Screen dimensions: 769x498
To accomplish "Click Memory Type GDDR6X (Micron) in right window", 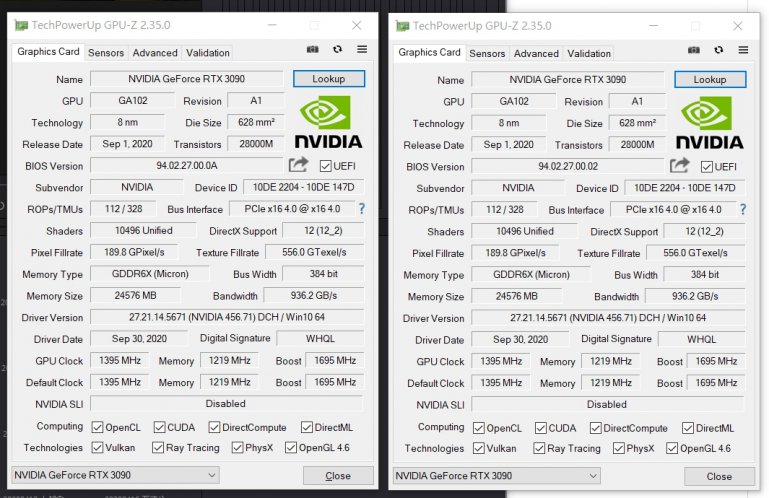I will 531,275.
